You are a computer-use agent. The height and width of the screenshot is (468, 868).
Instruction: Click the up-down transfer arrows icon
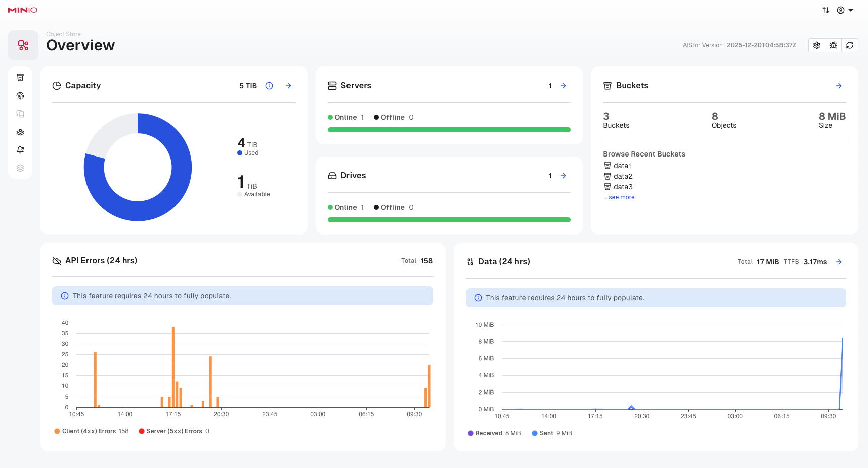pos(826,10)
